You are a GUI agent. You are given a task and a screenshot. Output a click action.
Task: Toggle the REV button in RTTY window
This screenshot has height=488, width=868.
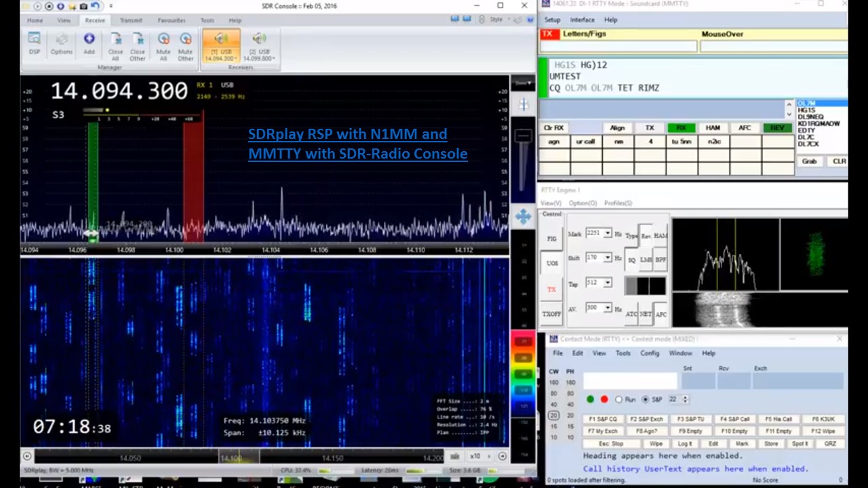point(777,127)
